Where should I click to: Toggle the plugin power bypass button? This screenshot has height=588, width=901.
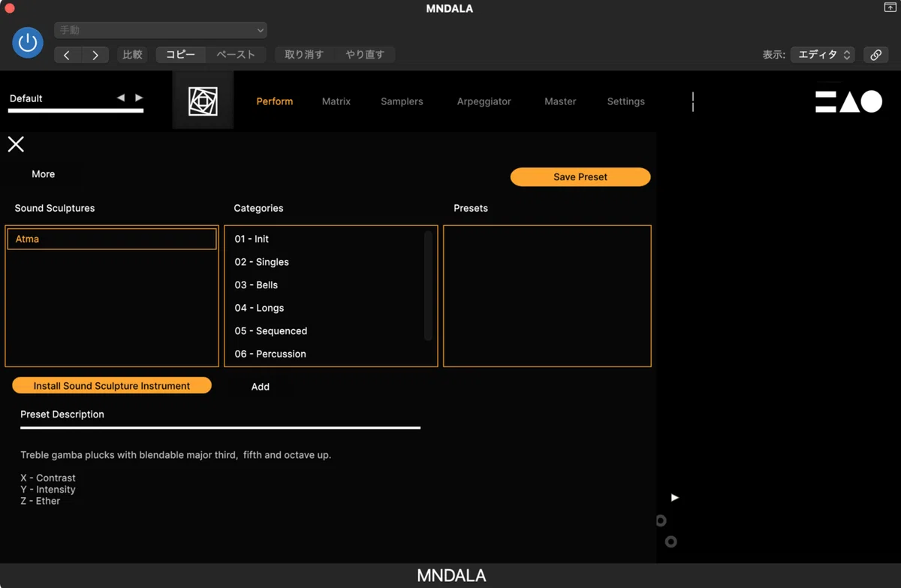click(x=28, y=43)
